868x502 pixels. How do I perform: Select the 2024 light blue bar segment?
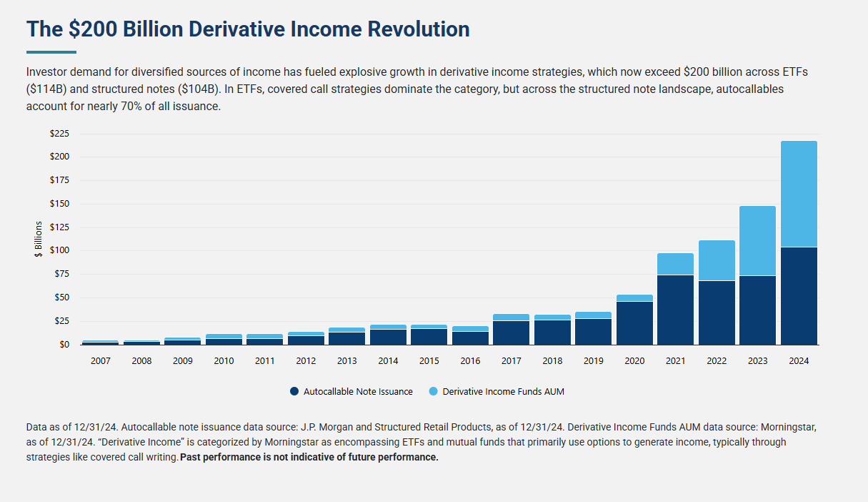(x=799, y=194)
